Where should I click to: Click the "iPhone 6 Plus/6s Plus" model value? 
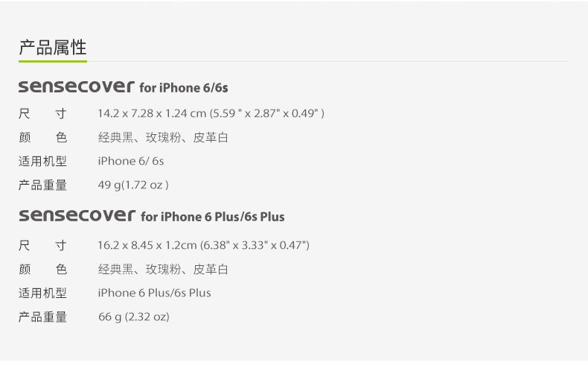(154, 293)
